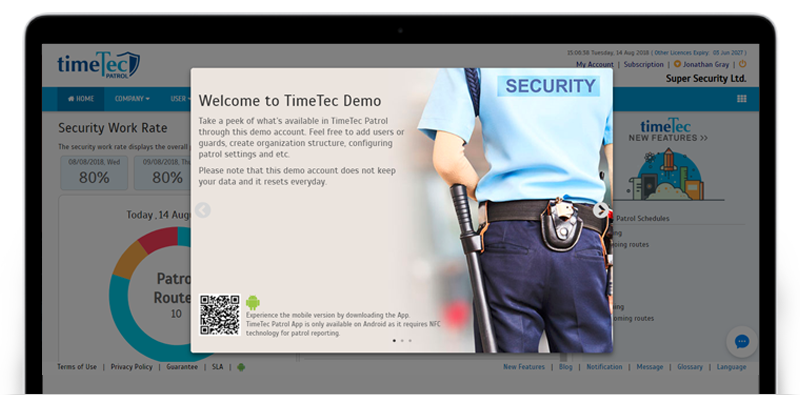Click the TimeTec Patrol logo
This screenshot has height=395, width=800.
98,65
